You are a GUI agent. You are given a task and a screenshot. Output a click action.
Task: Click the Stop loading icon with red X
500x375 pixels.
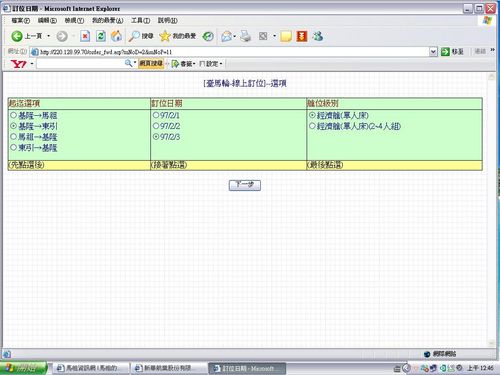(85, 36)
